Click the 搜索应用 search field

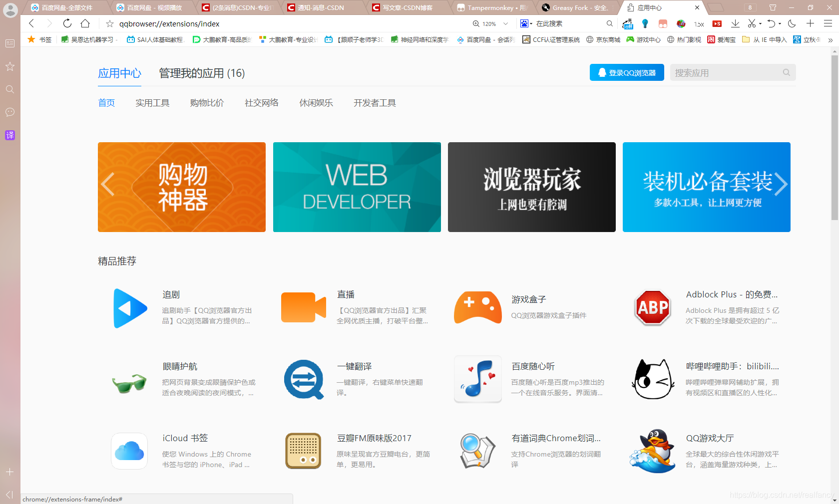(x=733, y=72)
